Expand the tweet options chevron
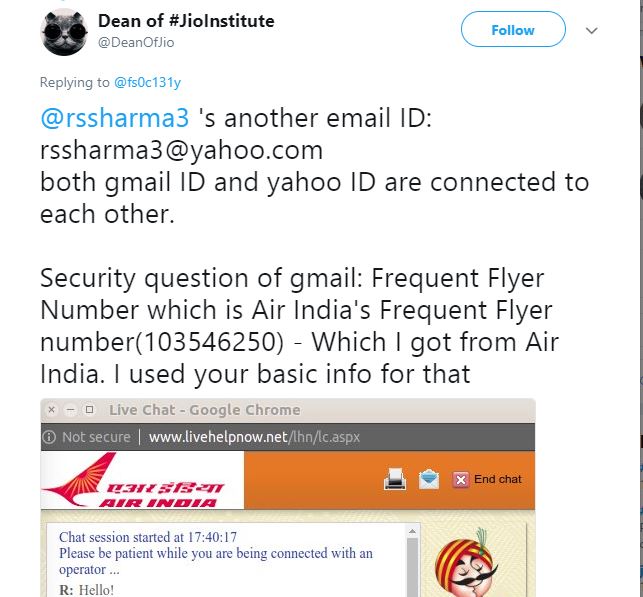Screen dimensions: 643x597 pyautogui.click(x=591, y=31)
